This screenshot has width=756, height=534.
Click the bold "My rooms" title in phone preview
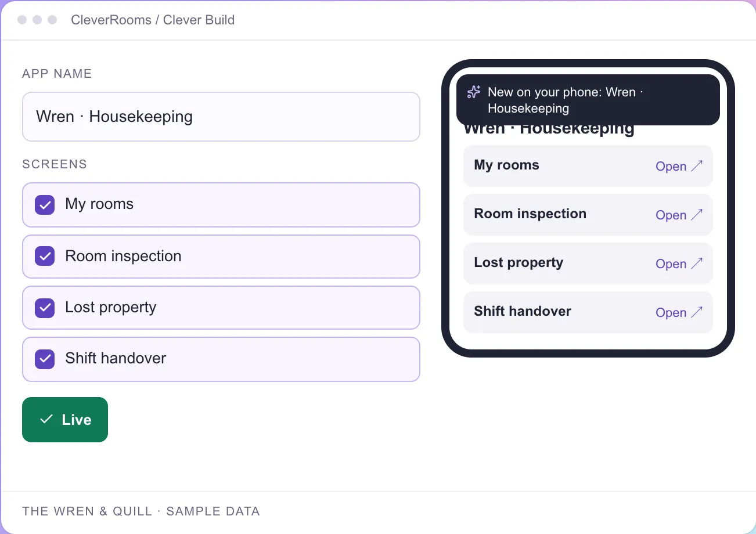click(506, 165)
